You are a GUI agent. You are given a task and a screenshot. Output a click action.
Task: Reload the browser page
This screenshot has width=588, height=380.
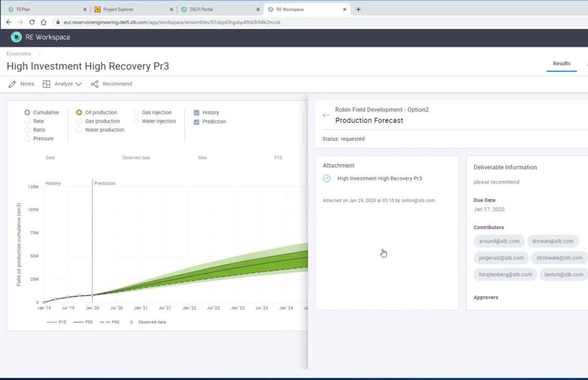click(x=32, y=22)
